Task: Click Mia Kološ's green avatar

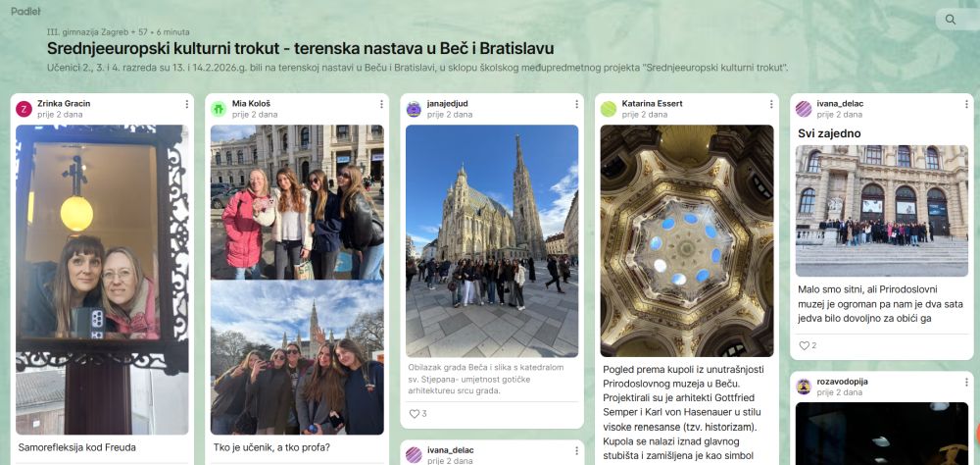Action: pyautogui.click(x=219, y=109)
